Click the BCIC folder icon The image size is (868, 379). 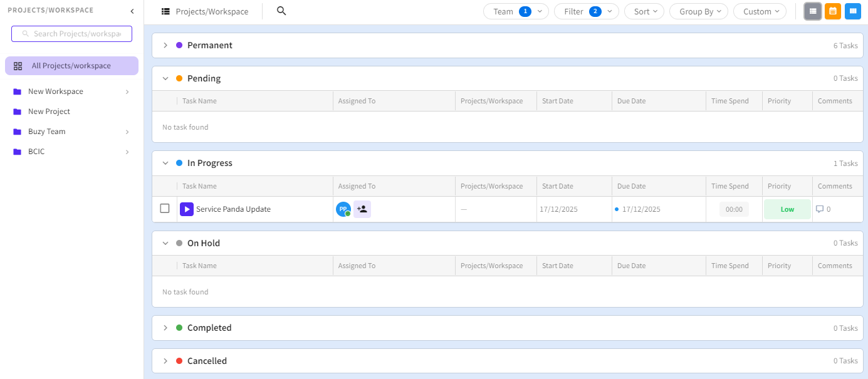tap(17, 152)
